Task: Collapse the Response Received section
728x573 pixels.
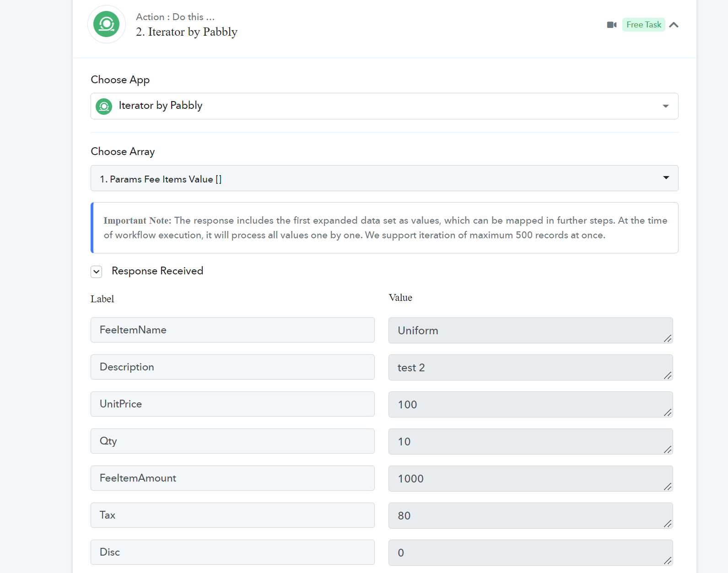Action: pos(97,272)
